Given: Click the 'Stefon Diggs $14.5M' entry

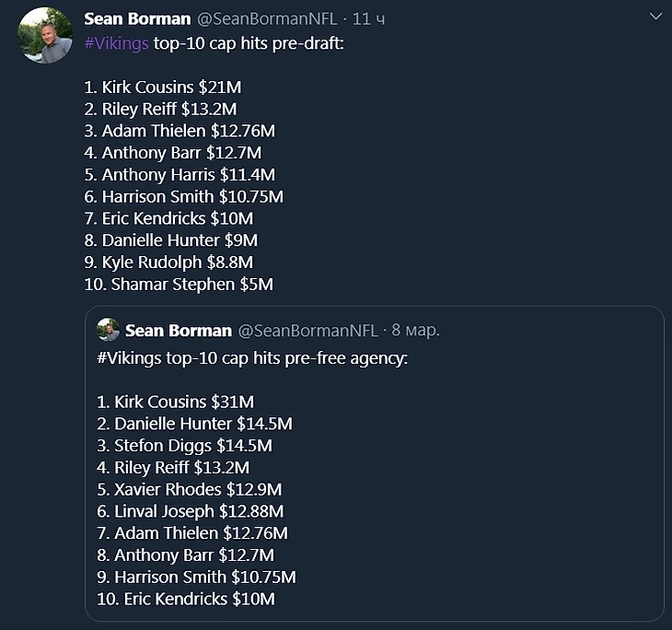Looking at the screenshot, I should [x=184, y=446].
